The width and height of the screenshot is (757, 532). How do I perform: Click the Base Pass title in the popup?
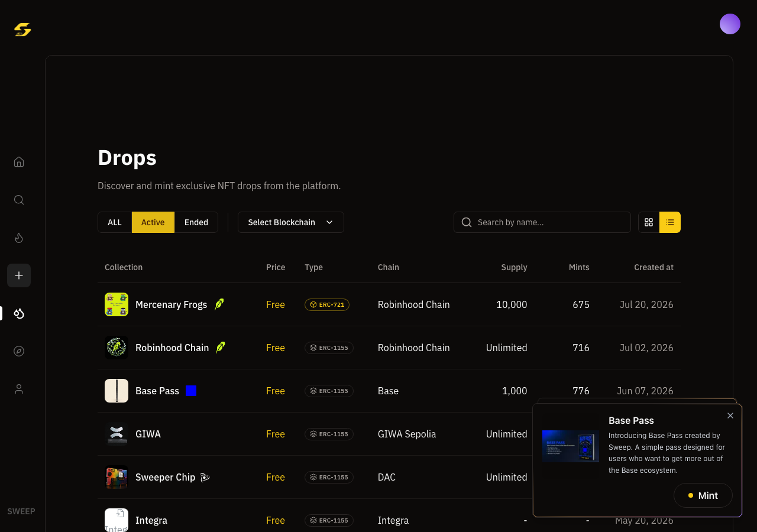(631, 420)
